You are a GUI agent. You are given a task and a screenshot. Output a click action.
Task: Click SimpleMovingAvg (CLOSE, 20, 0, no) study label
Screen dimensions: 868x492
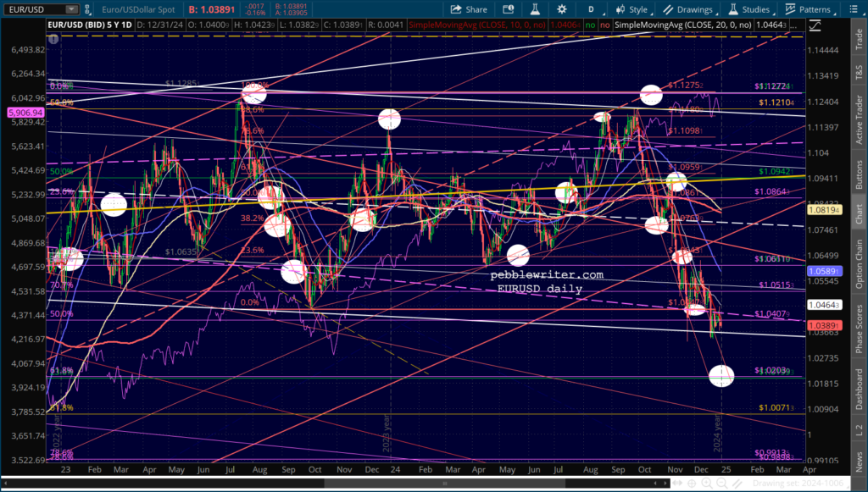(683, 25)
